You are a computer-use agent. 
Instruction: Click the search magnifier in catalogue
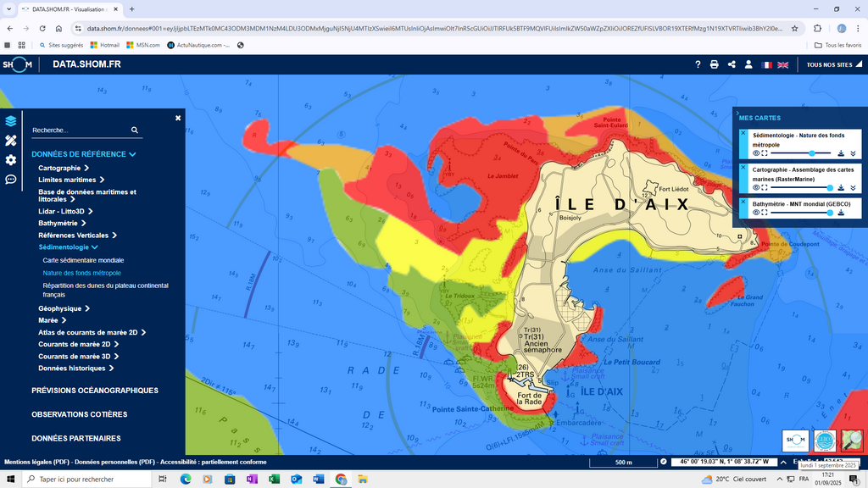(x=135, y=130)
